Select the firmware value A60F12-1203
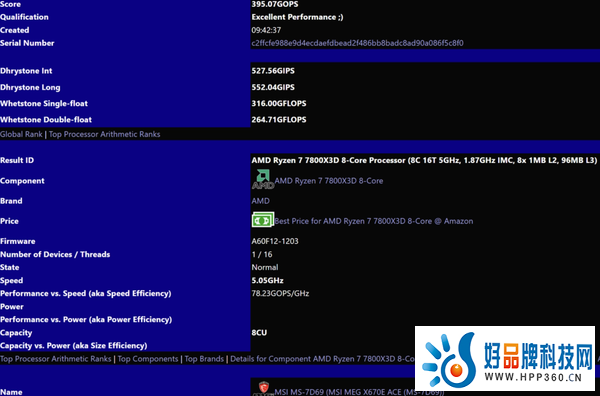The width and height of the screenshot is (600, 396). [275, 241]
